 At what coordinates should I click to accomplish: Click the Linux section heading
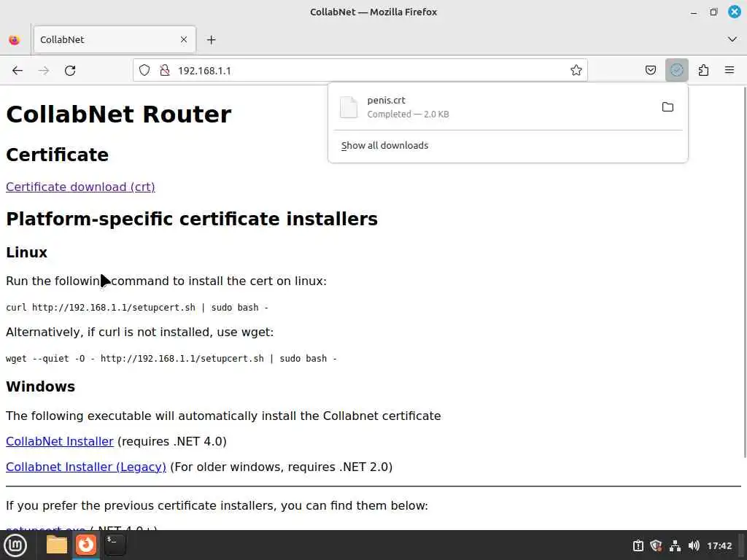27,252
